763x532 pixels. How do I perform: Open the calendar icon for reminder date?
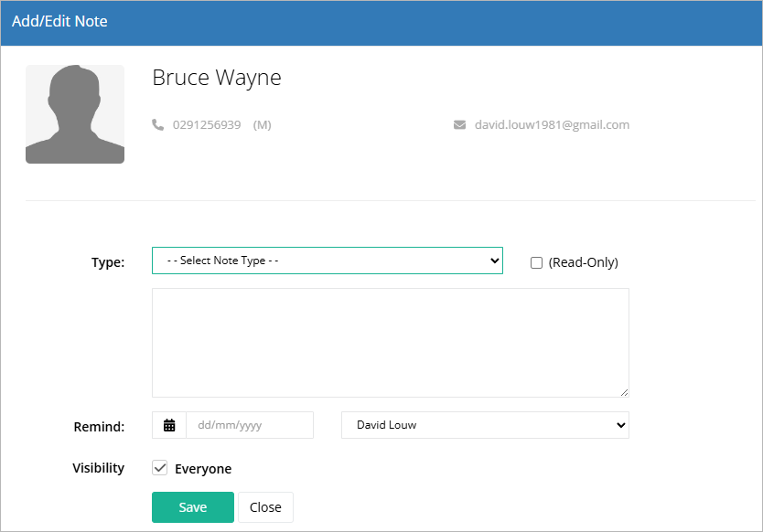tap(169, 425)
